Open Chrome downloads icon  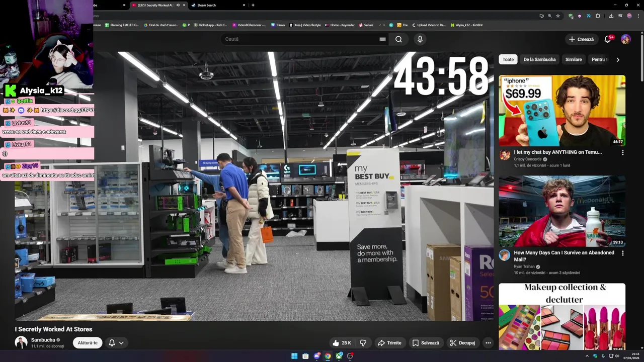[x=611, y=16]
